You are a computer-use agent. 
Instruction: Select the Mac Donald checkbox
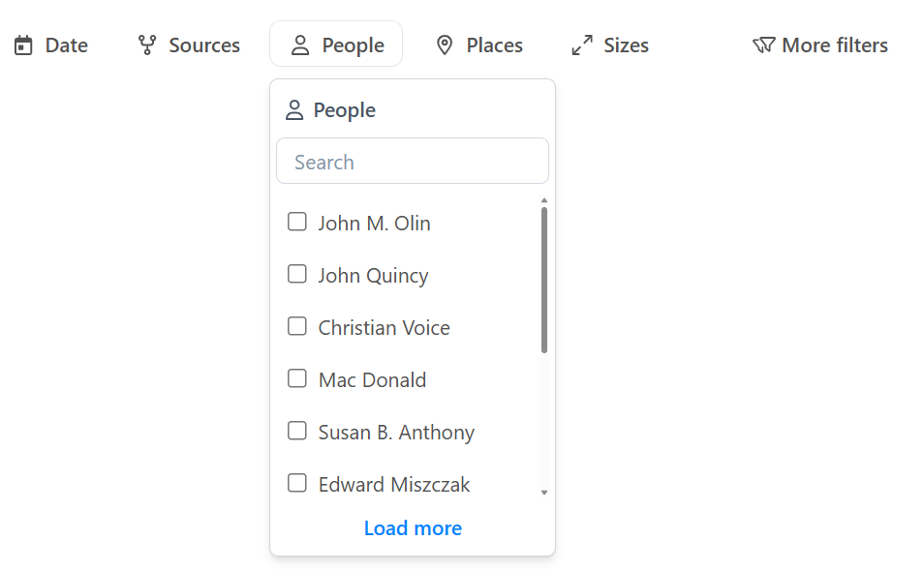pos(297,379)
